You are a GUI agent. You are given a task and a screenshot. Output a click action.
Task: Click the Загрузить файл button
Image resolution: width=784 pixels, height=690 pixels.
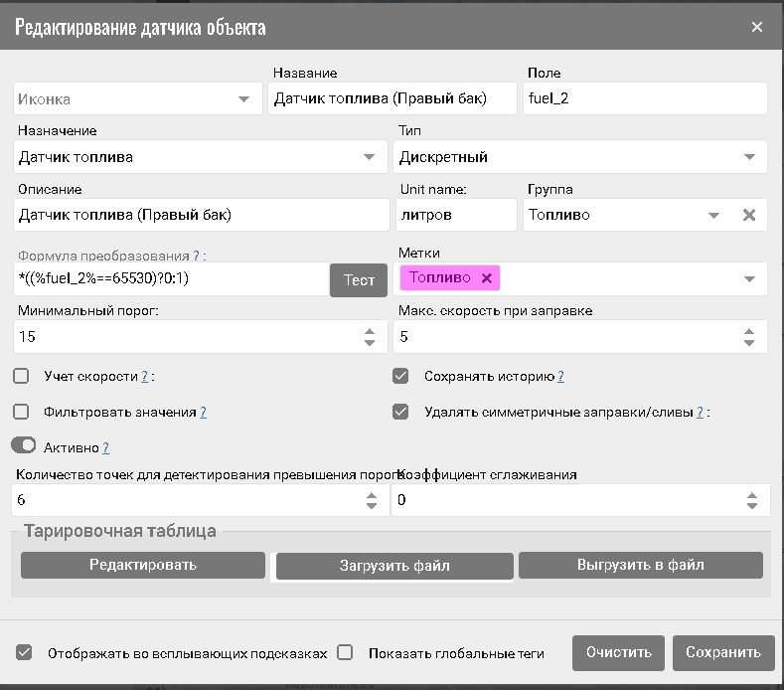(x=394, y=566)
